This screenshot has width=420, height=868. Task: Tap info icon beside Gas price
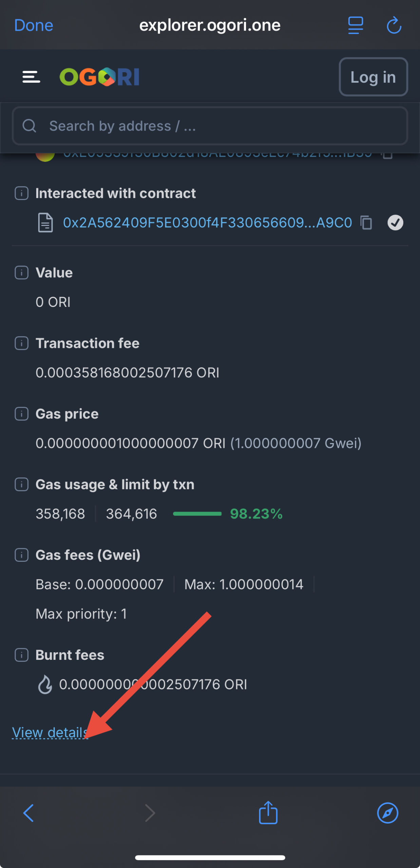click(21, 414)
